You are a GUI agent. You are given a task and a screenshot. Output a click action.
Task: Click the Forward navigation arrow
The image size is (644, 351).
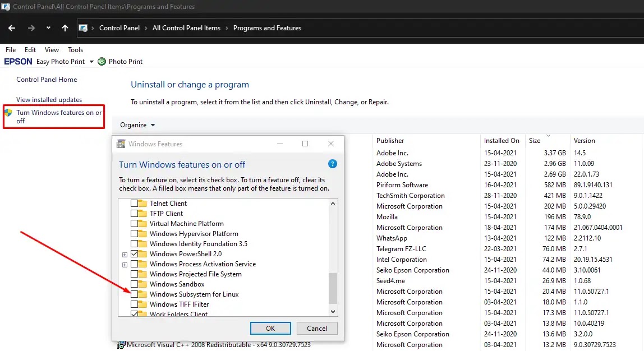pos(31,28)
